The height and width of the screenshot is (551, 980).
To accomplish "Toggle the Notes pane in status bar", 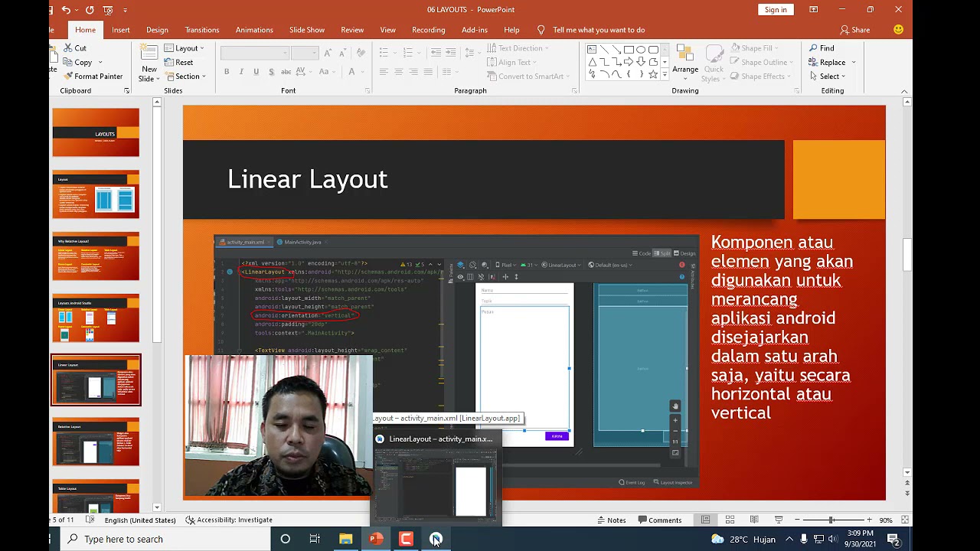I will [611, 520].
